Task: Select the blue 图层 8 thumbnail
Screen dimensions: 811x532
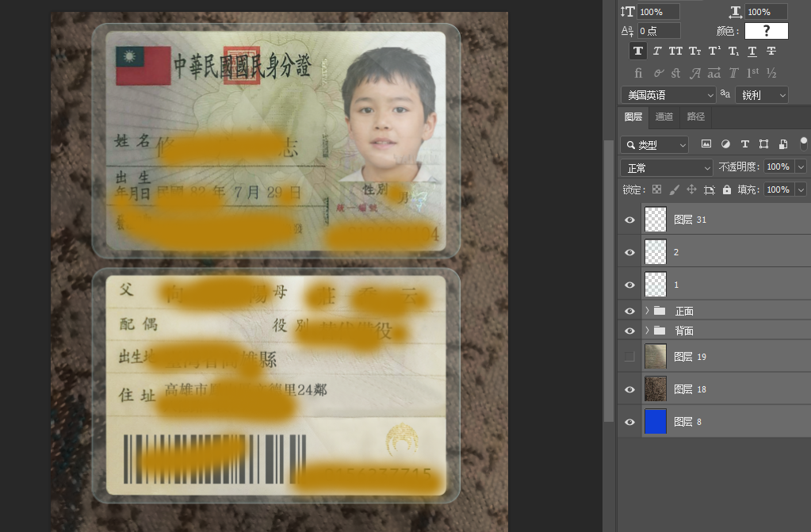Action: click(x=656, y=422)
